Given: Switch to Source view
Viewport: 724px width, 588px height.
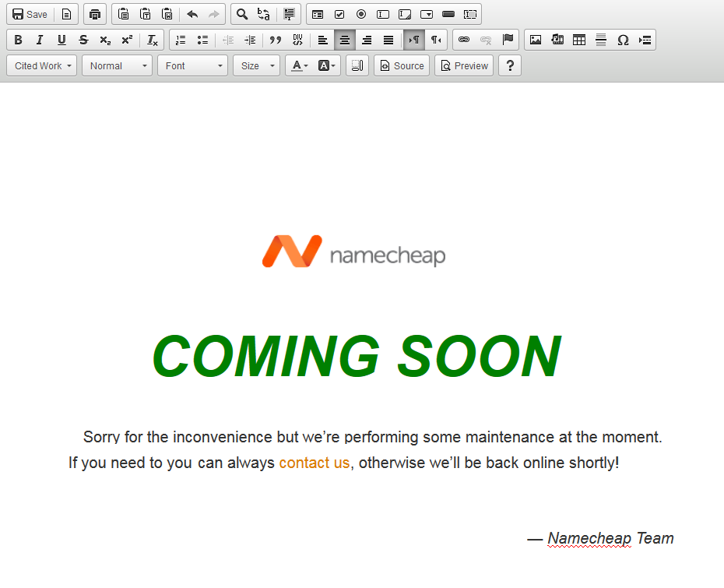Looking at the screenshot, I should (x=402, y=66).
